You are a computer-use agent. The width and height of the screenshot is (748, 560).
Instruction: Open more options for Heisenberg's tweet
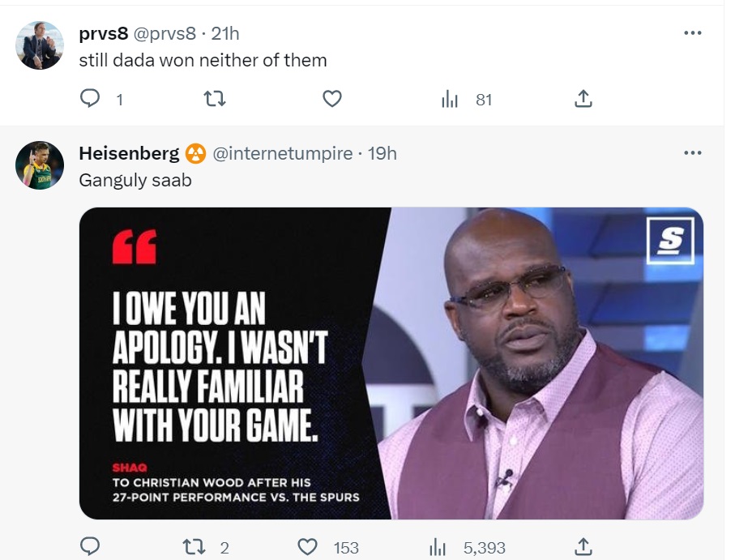(x=692, y=152)
